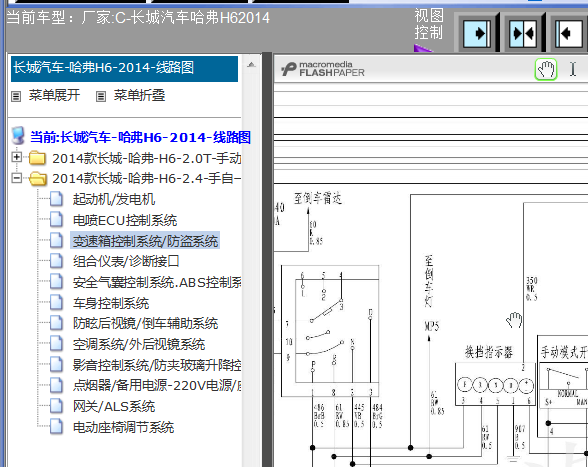Click 手动模式开 switch label in diagram
The width and height of the screenshot is (588, 467).
point(564,352)
